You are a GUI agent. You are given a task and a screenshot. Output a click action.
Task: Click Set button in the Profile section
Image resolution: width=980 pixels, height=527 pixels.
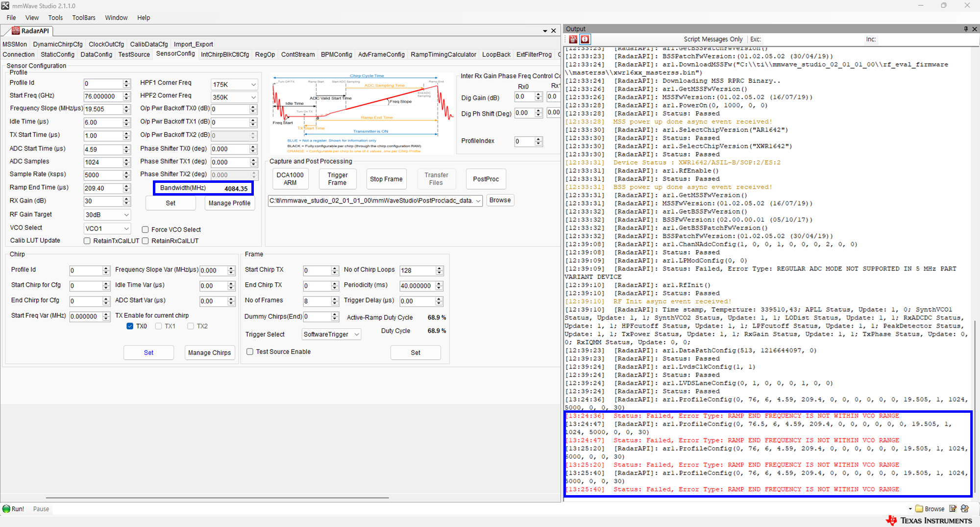coord(171,203)
